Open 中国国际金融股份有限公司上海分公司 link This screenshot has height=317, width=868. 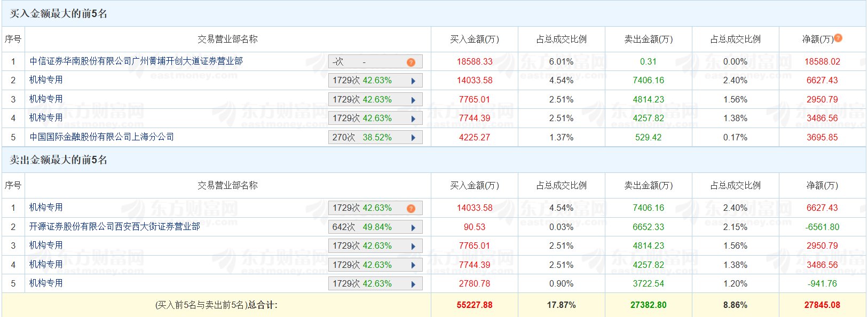(x=101, y=137)
